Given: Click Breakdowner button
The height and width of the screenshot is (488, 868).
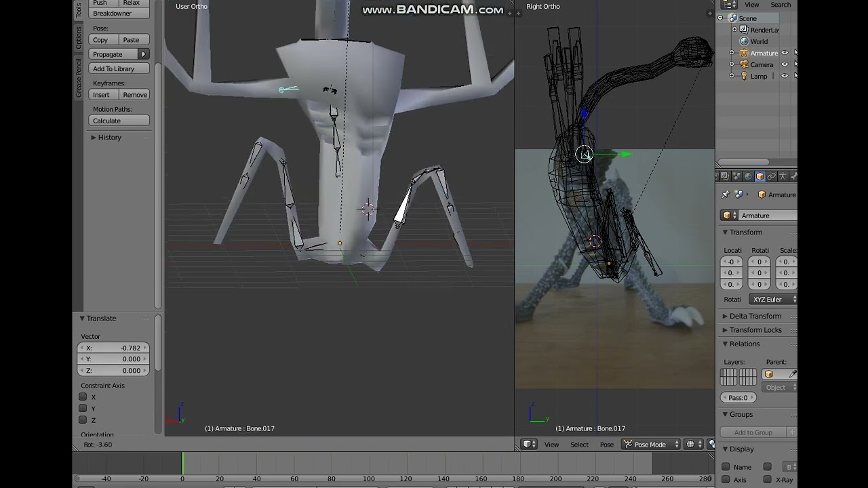Looking at the screenshot, I should click(119, 14).
